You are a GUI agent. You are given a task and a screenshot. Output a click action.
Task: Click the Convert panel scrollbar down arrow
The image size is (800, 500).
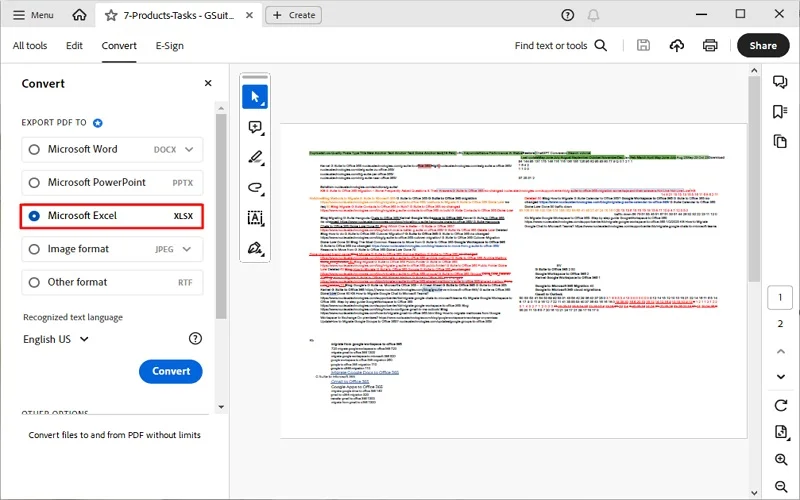coord(221,407)
